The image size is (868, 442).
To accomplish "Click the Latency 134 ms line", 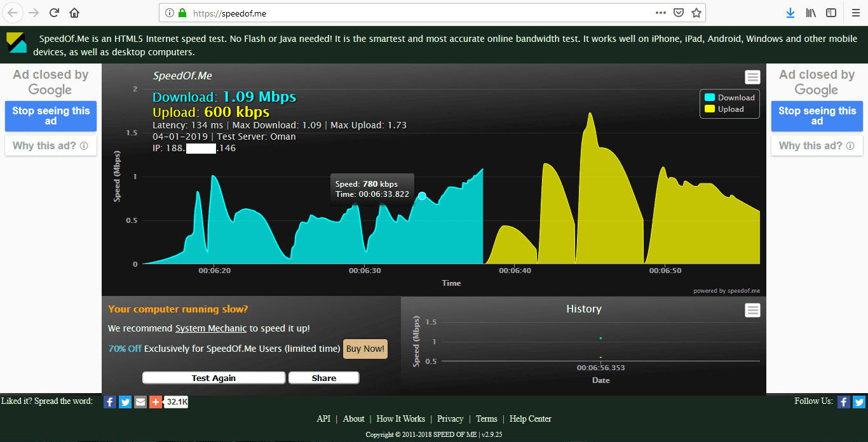I will [187, 125].
